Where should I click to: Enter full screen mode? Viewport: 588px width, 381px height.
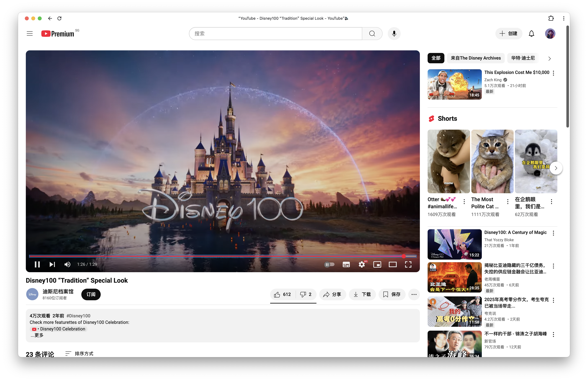tap(408, 264)
